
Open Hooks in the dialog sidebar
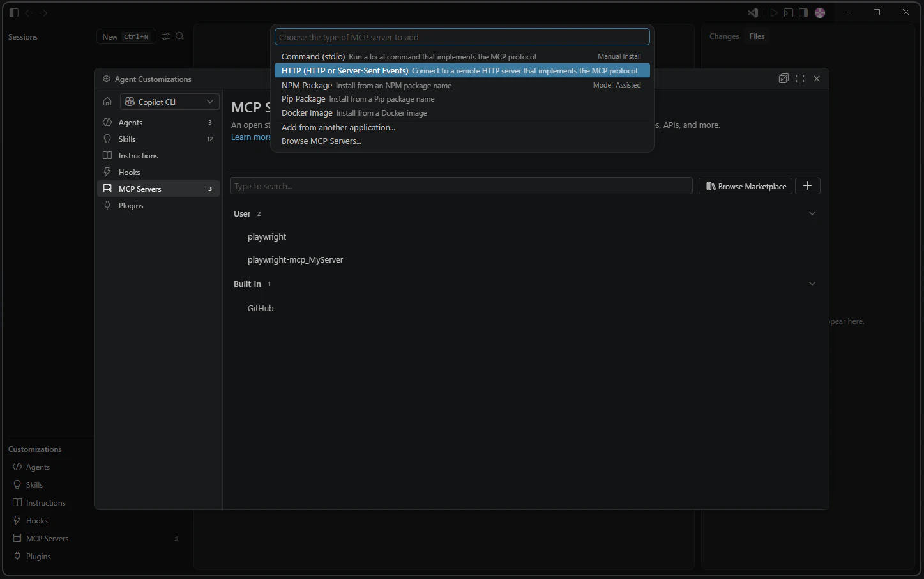[x=158, y=172]
